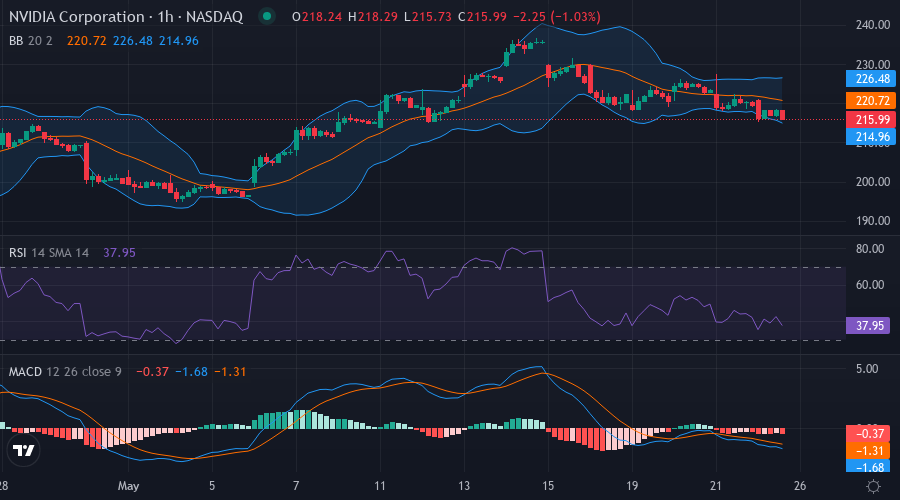Click 60.00 on the RSI axis

click(x=870, y=285)
